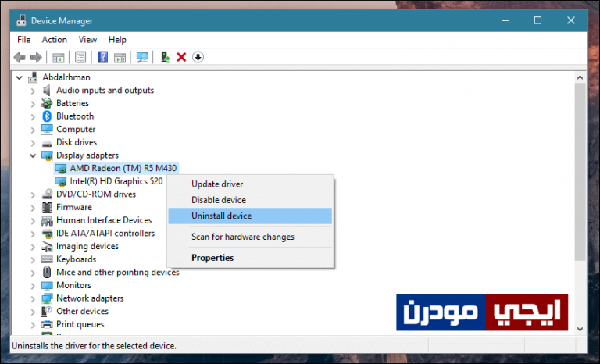This screenshot has height=364, width=600.
Task: Minimize the Device Manager window
Action: tap(505, 20)
